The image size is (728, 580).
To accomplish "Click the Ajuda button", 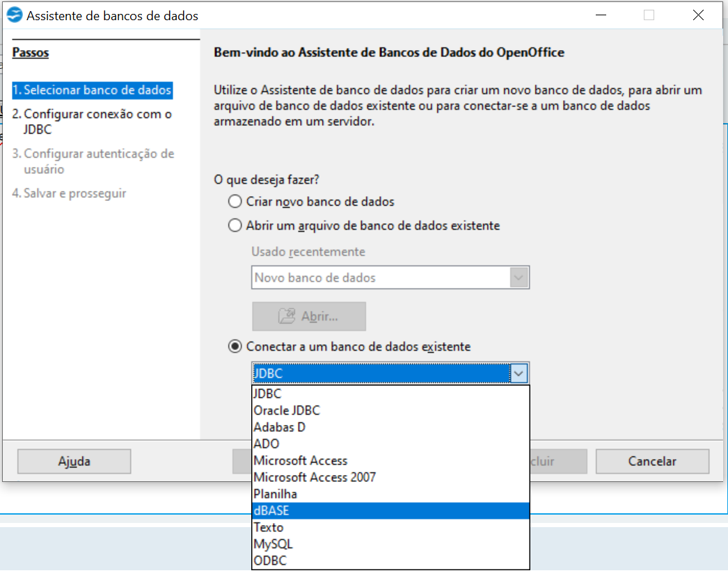I will point(74,461).
